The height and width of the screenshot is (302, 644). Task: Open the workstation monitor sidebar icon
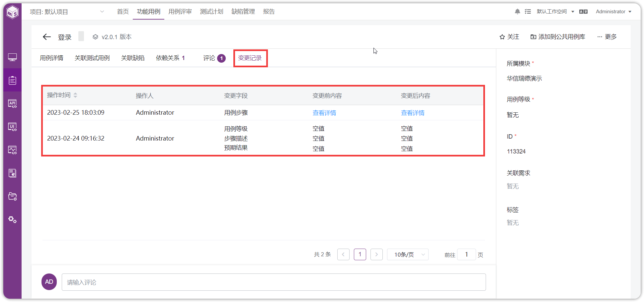click(13, 57)
